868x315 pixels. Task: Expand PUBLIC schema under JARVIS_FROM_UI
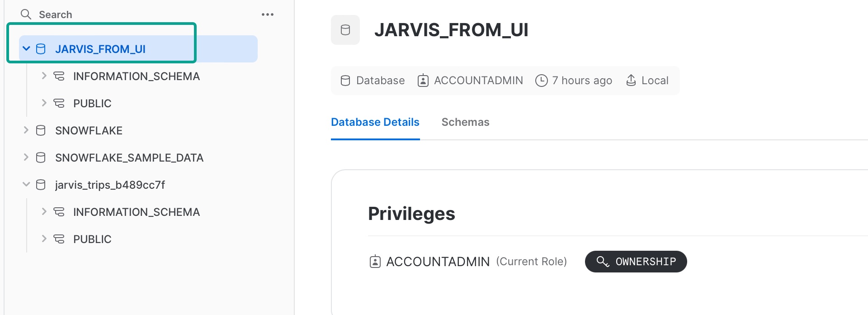(x=44, y=103)
